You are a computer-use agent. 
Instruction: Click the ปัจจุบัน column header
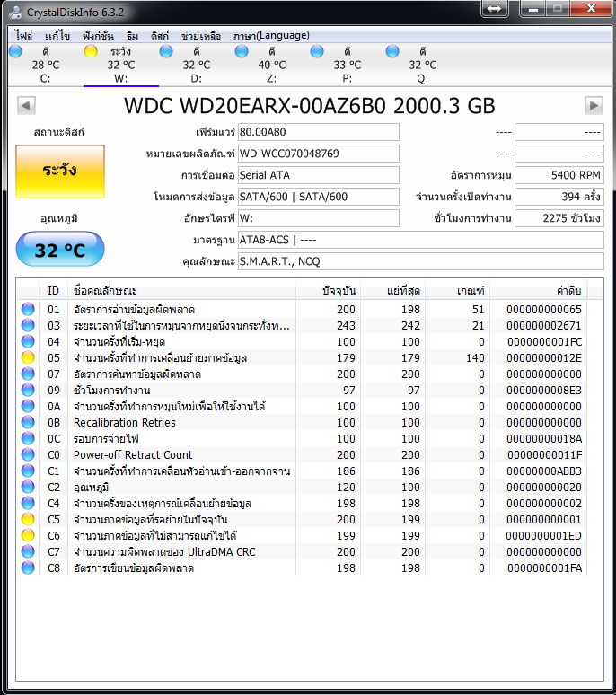328,291
